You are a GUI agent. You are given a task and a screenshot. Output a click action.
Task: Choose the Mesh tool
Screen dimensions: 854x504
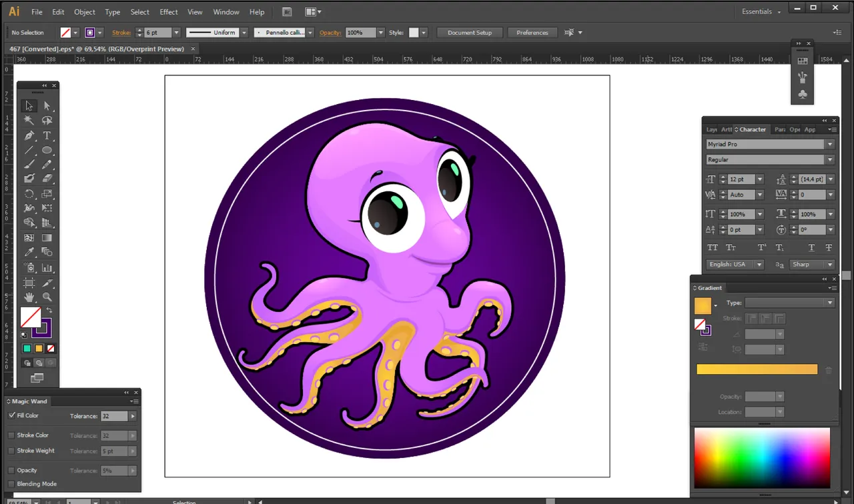pyautogui.click(x=29, y=237)
